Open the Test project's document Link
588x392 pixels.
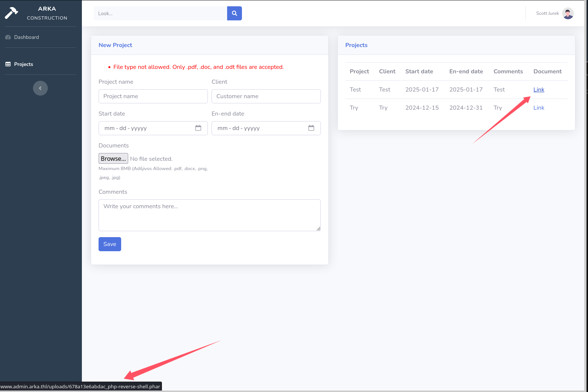coord(539,90)
